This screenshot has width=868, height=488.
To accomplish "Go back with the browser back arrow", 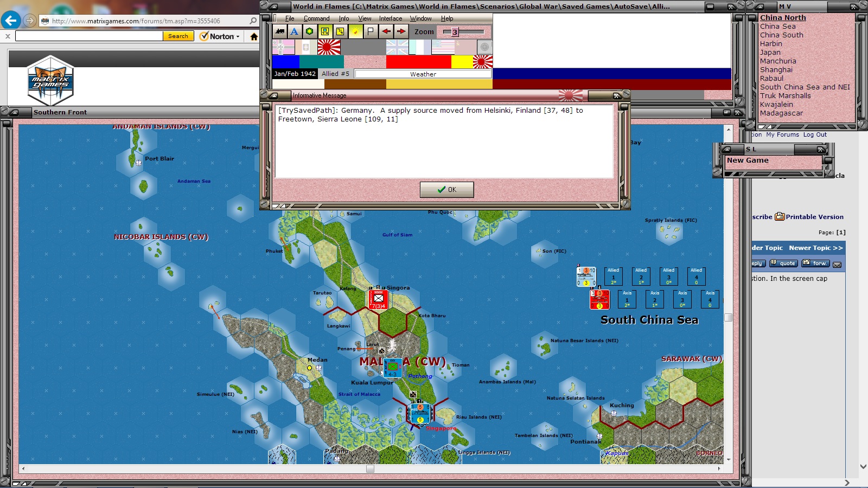I will [x=11, y=21].
